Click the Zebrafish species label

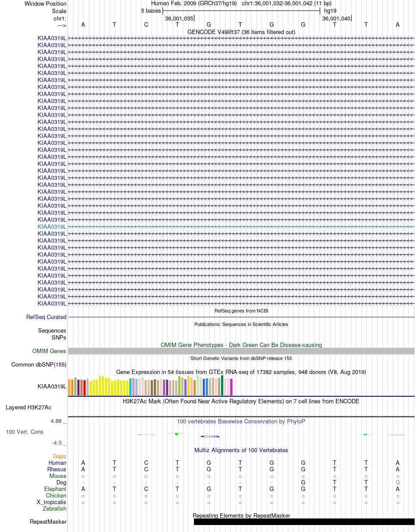[55, 508]
